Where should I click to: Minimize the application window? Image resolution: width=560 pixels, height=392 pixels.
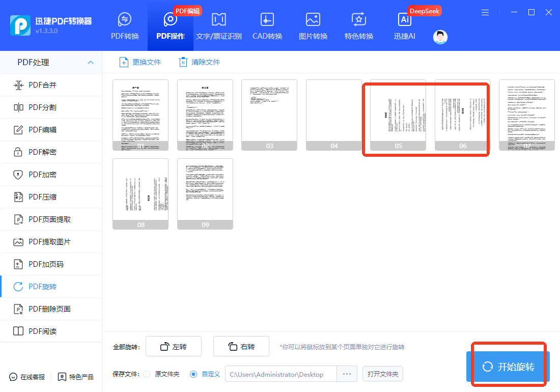point(514,13)
